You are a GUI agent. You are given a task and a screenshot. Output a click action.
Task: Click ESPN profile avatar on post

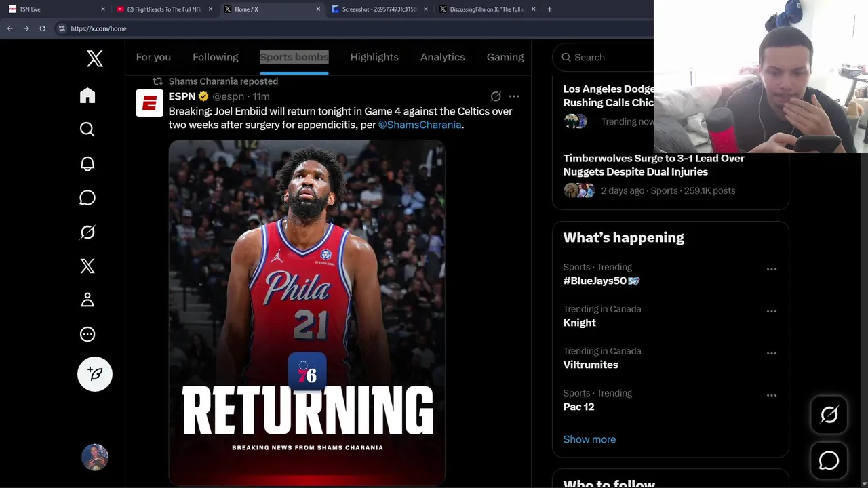149,103
